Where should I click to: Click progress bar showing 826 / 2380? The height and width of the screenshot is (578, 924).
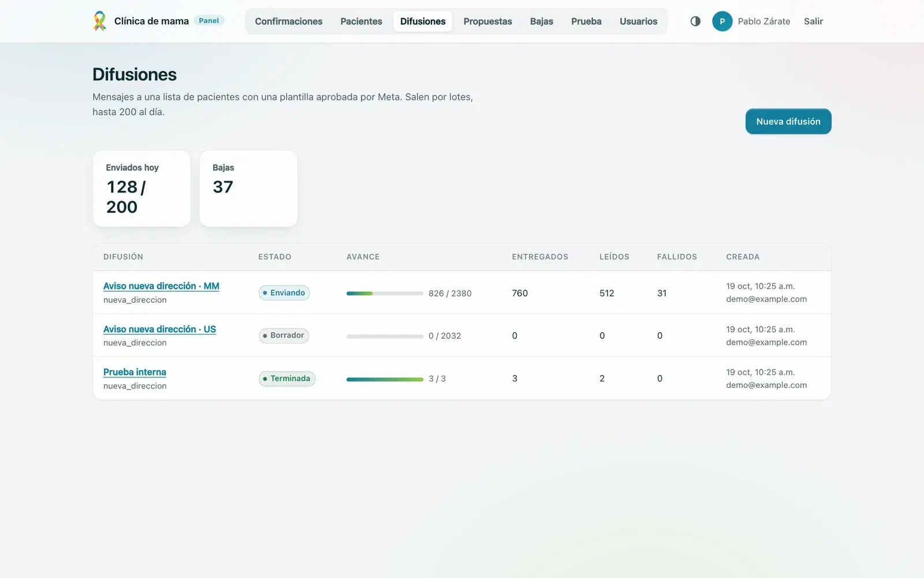[x=385, y=294]
